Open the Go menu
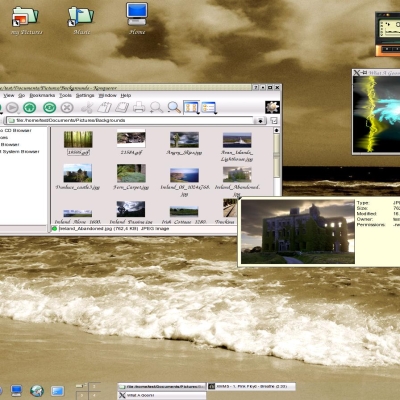The image size is (400, 400). pos(22,95)
